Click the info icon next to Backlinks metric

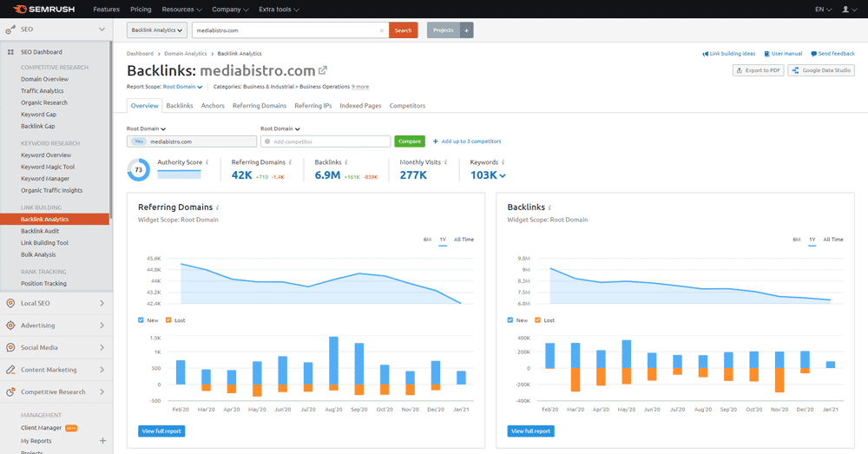pyautogui.click(x=346, y=162)
